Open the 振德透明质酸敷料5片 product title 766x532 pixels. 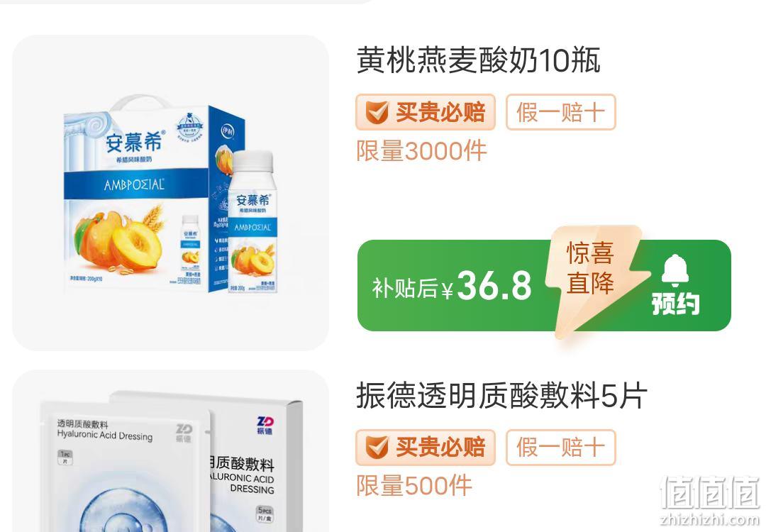(501, 396)
